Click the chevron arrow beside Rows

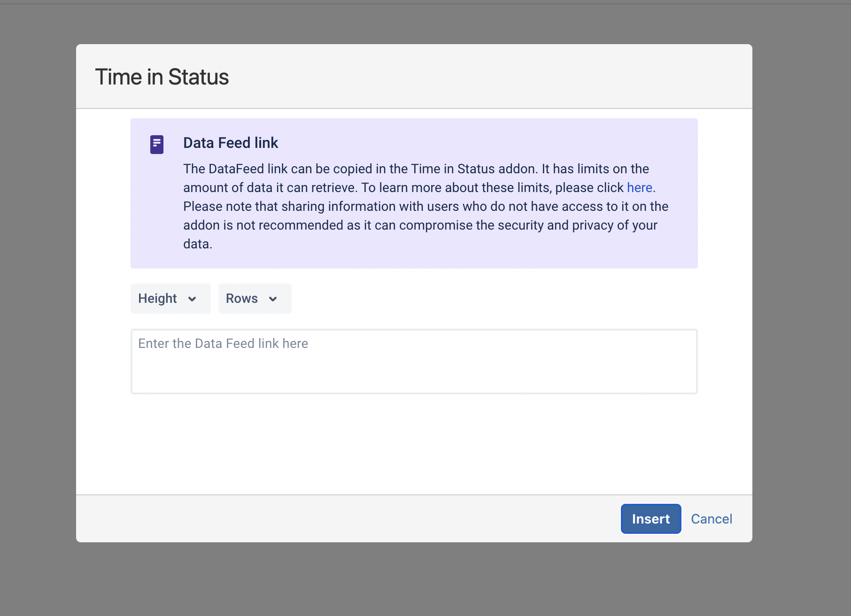coord(273,299)
